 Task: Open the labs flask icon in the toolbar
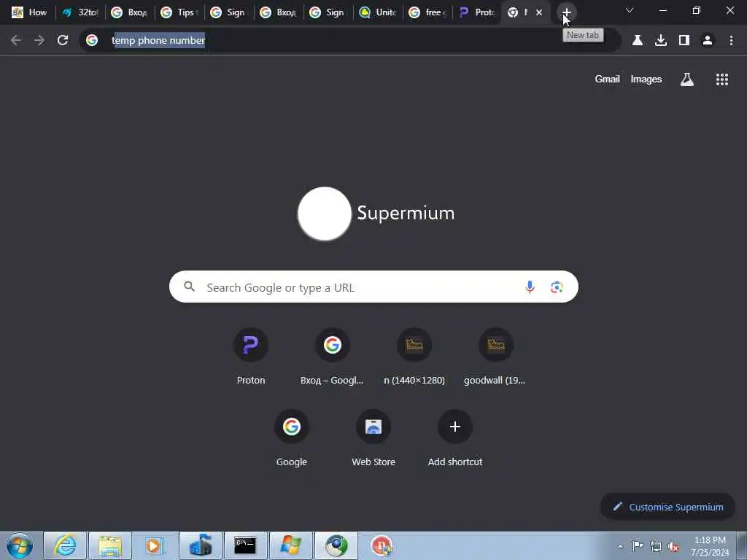click(x=638, y=41)
